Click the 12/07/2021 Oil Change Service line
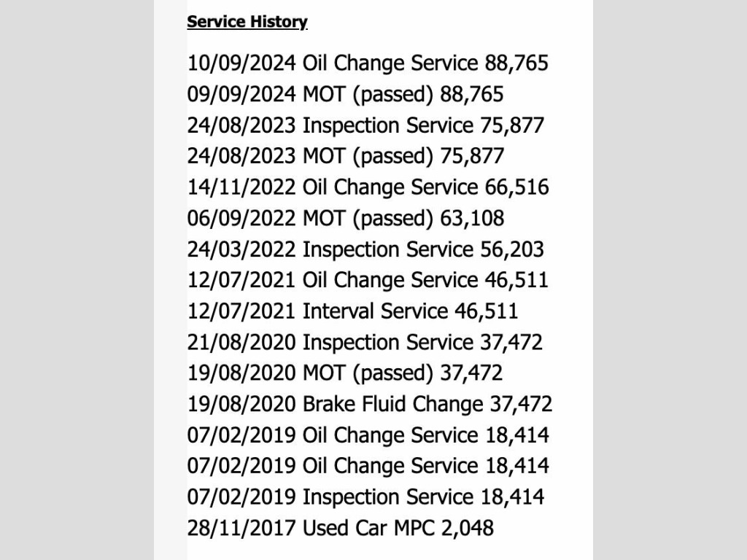 368,280
